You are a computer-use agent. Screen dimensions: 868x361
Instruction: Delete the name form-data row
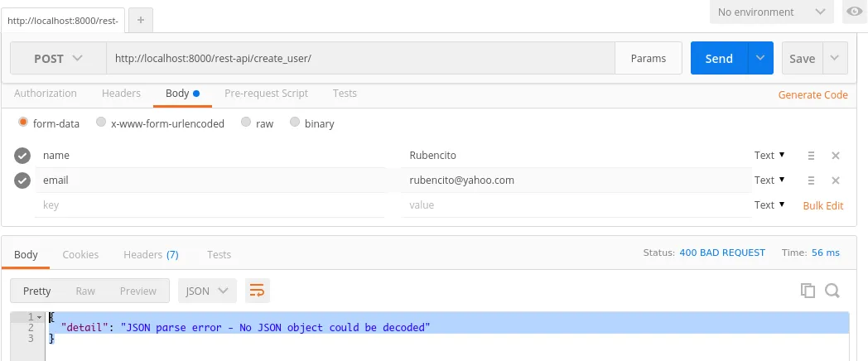[x=836, y=156]
